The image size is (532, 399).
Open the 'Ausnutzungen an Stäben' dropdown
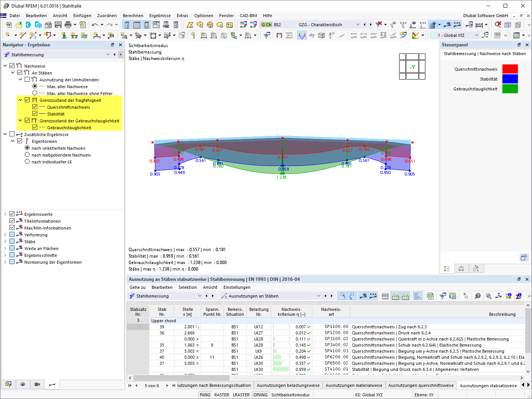tap(318, 296)
